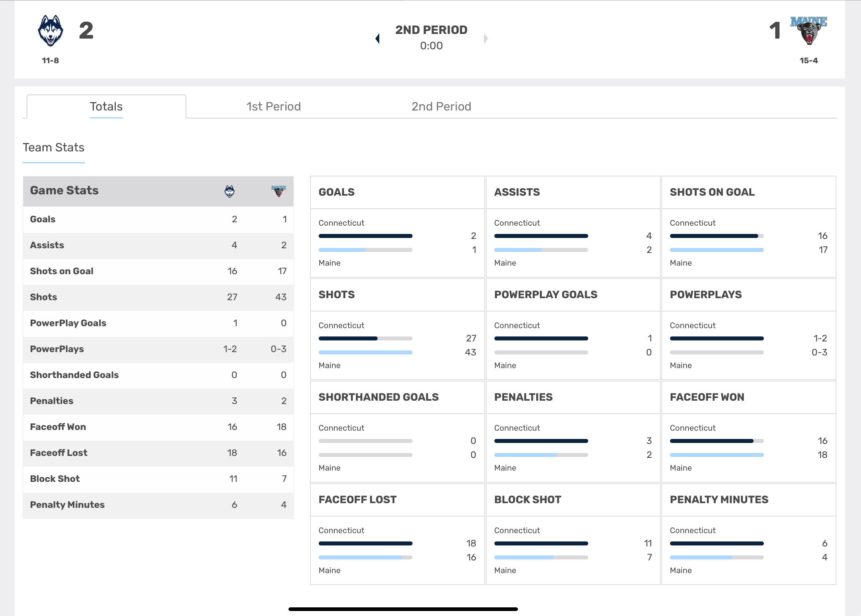Image resolution: width=861 pixels, height=616 pixels.
Task: Select the Block Shot row label
Action: pos(55,479)
